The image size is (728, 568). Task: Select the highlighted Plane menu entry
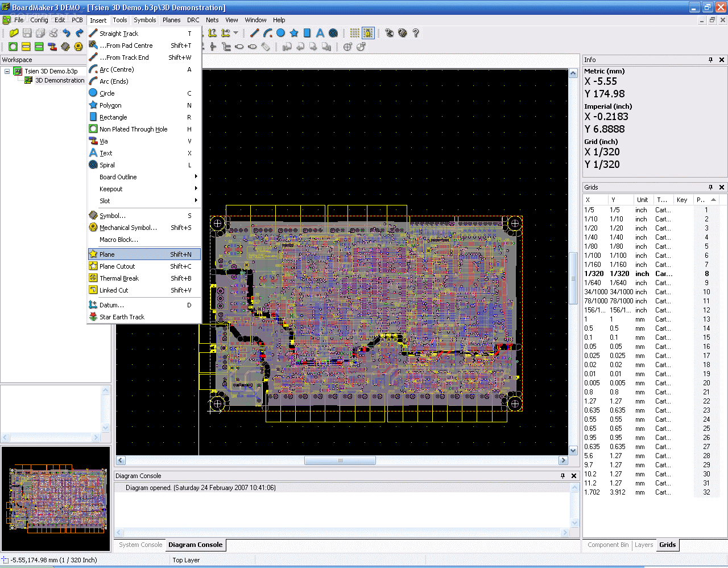click(144, 254)
